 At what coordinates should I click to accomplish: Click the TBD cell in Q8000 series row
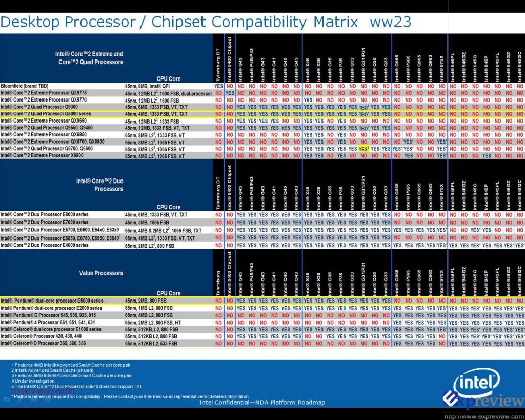(364, 114)
